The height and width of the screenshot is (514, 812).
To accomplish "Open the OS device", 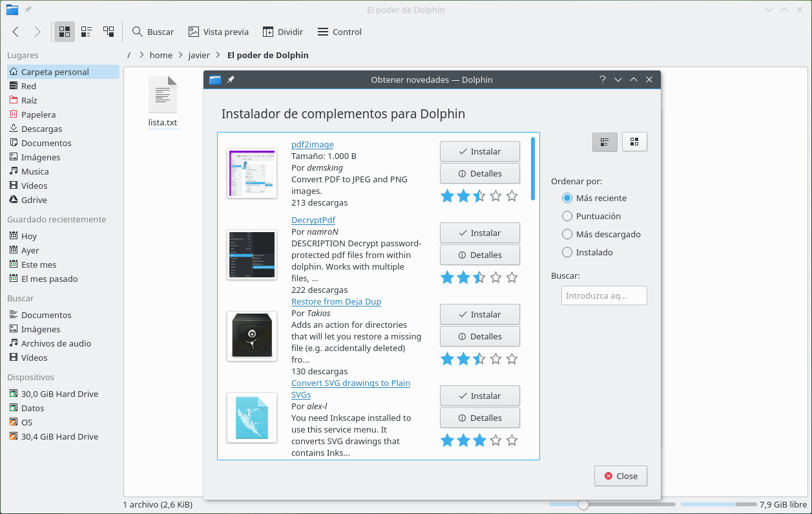I will pos(63,422).
